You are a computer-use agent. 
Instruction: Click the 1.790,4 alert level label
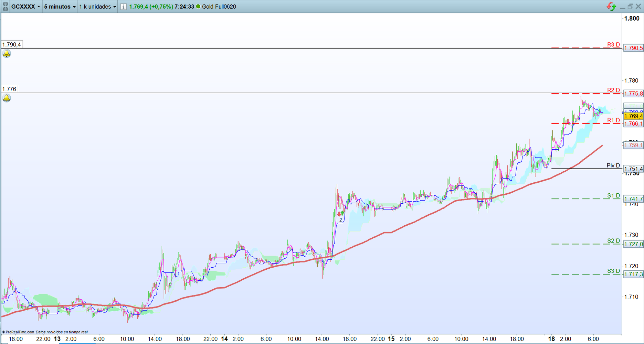12,45
